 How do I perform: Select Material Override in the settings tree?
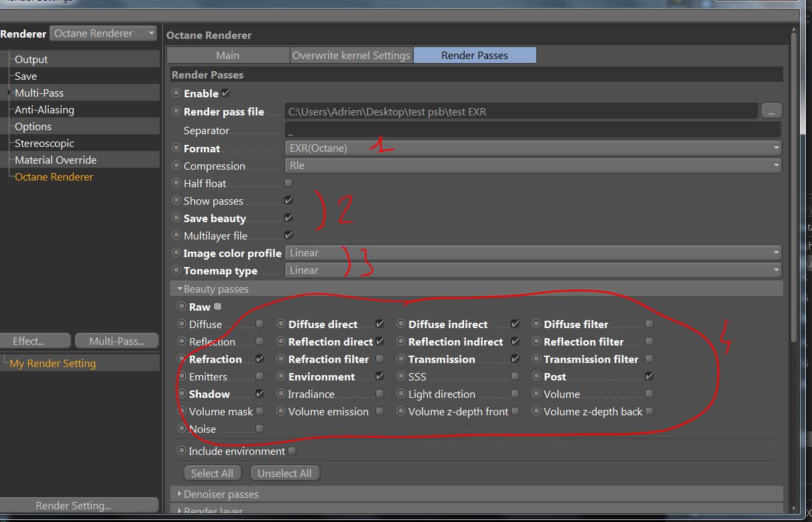pos(56,160)
